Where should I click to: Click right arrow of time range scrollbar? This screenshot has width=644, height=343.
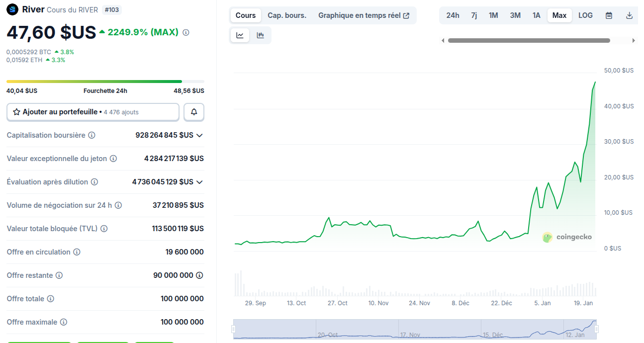(634, 41)
